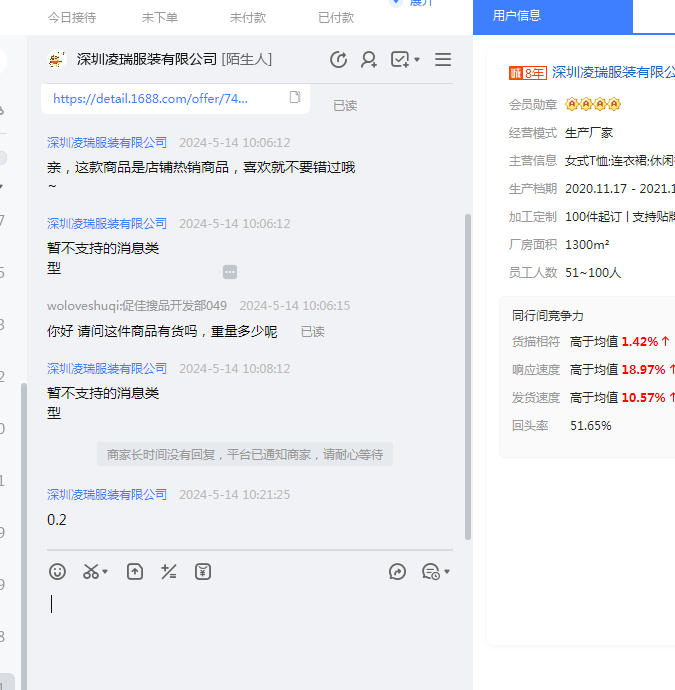This screenshot has width=675, height=690.
Task: Open the detail.1688.com offer link
Action: coord(150,98)
